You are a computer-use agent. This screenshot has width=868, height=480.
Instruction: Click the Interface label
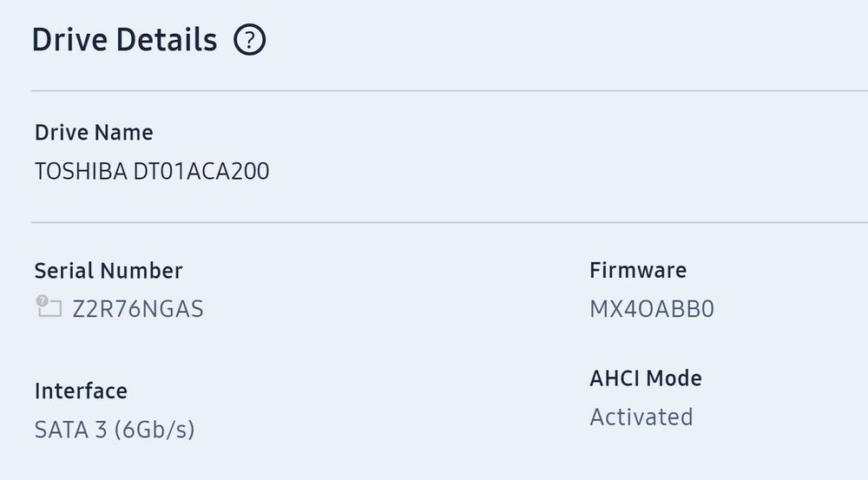click(x=81, y=391)
